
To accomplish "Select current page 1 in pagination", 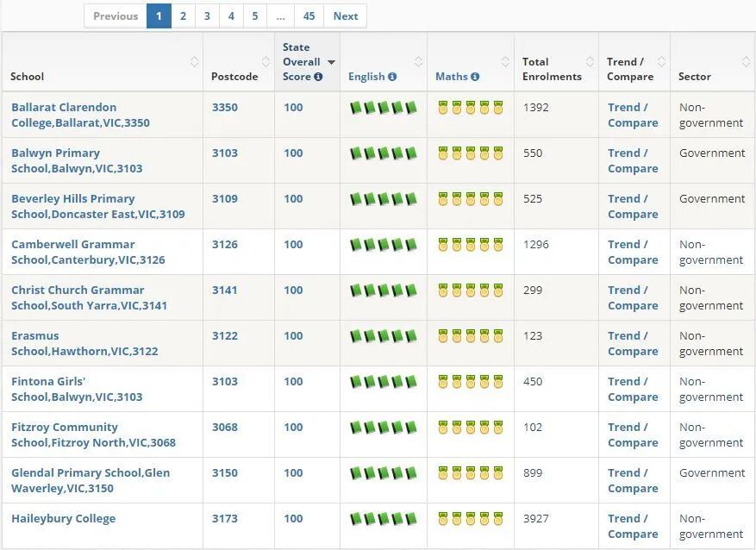I will pyautogui.click(x=159, y=16).
